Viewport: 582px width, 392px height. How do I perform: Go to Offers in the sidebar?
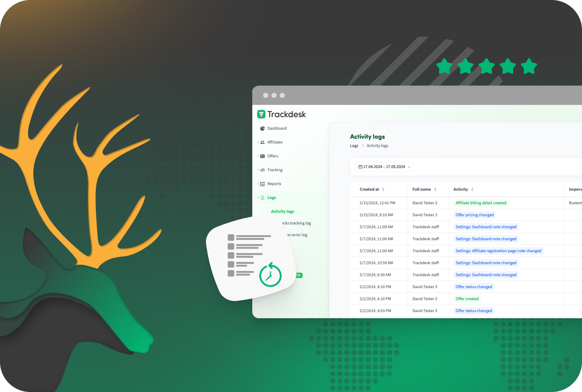coord(273,156)
